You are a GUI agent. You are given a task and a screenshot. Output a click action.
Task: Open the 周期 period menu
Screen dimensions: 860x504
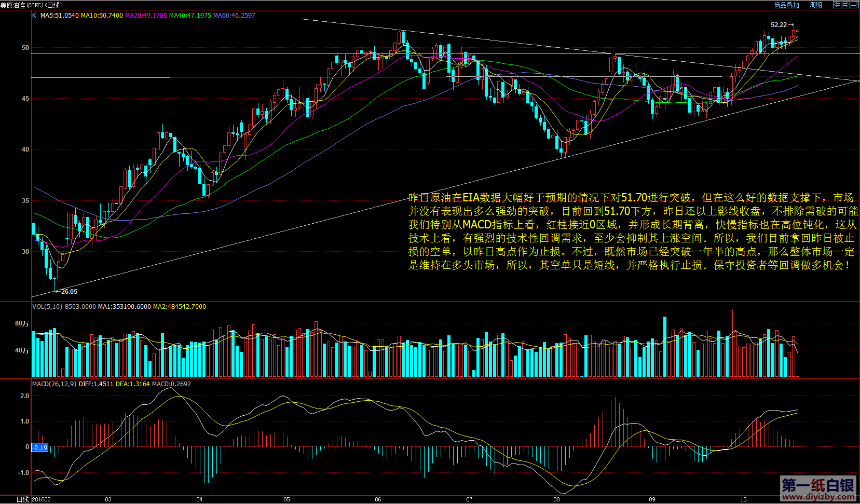pyautogui.click(x=815, y=5)
